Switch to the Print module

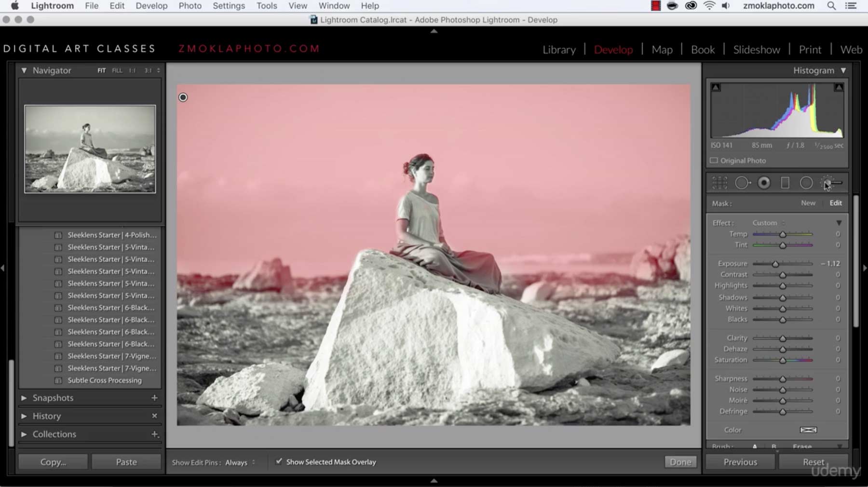tap(810, 50)
